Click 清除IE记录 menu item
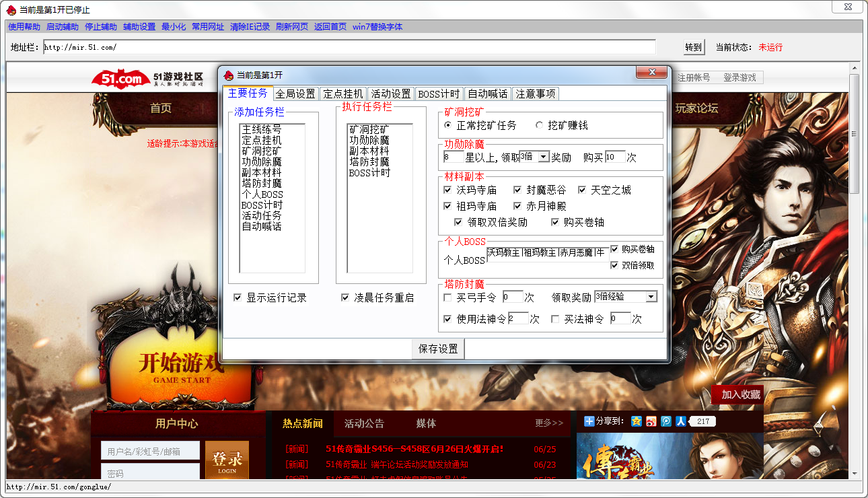Image resolution: width=868 pixels, height=498 pixels. coord(250,27)
